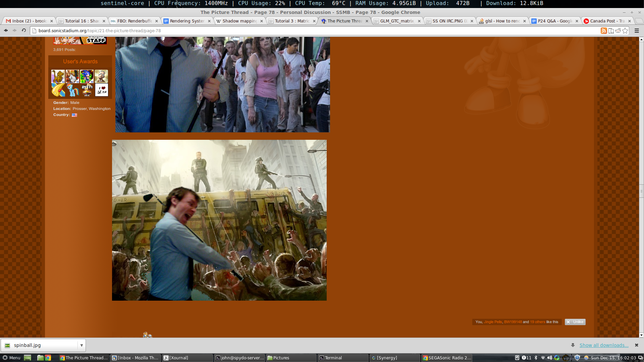This screenshot has height=362, width=644.
Task: Close the Canada Post tab
Action: pyautogui.click(x=630, y=21)
